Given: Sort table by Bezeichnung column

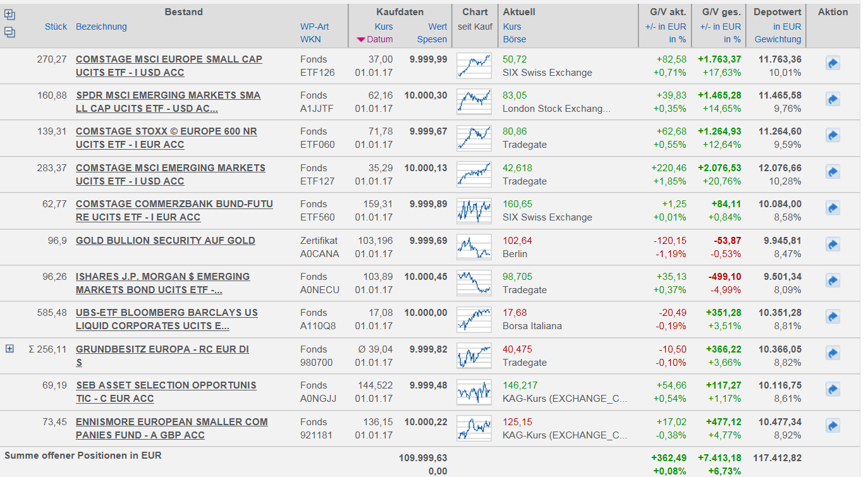Looking at the screenshot, I should [x=101, y=27].
